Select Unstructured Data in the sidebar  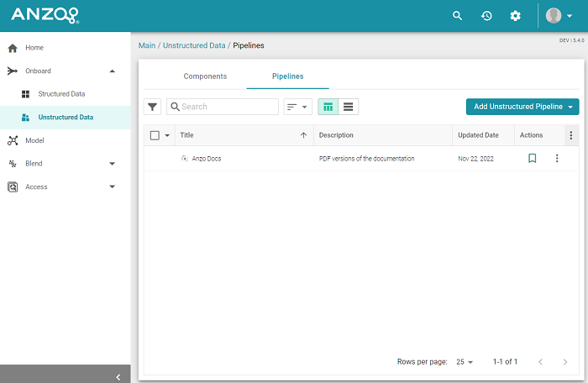click(66, 117)
